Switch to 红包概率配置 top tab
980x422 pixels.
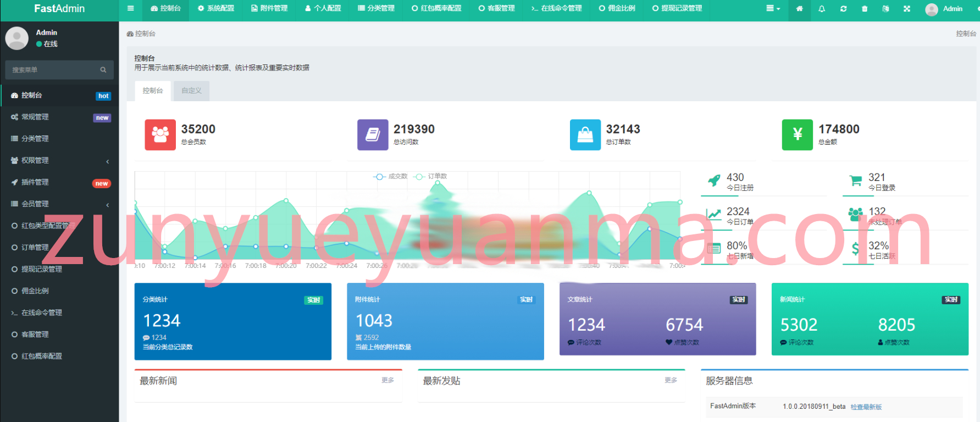(437, 8)
